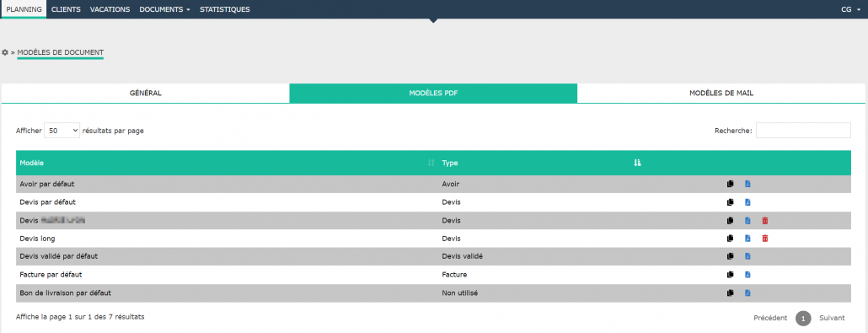This screenshot has width=868, height=333.
Task: Click the Devis validé type cell
Action: [463, 256]
